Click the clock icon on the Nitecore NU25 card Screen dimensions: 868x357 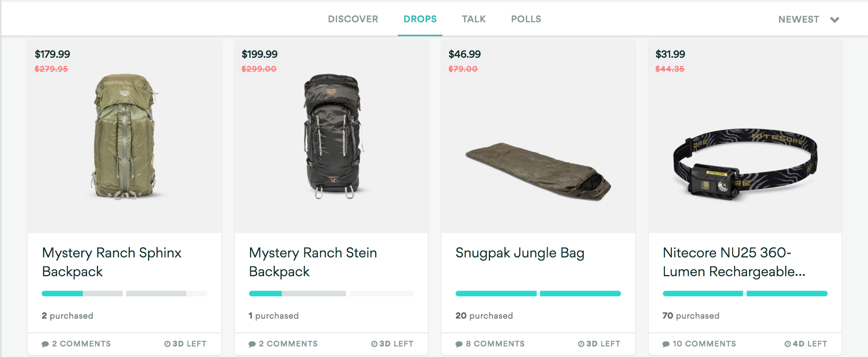pyautogui.click(x=787, y=344)
